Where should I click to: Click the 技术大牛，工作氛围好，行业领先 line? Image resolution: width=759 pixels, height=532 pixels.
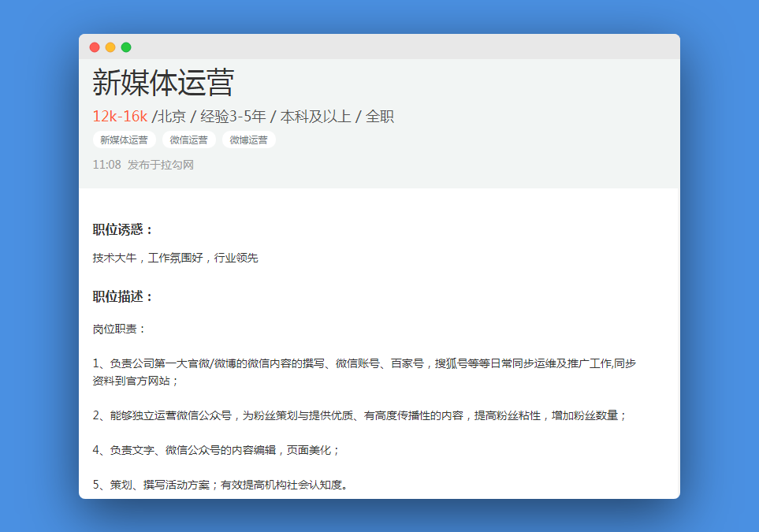coord(175,258)
